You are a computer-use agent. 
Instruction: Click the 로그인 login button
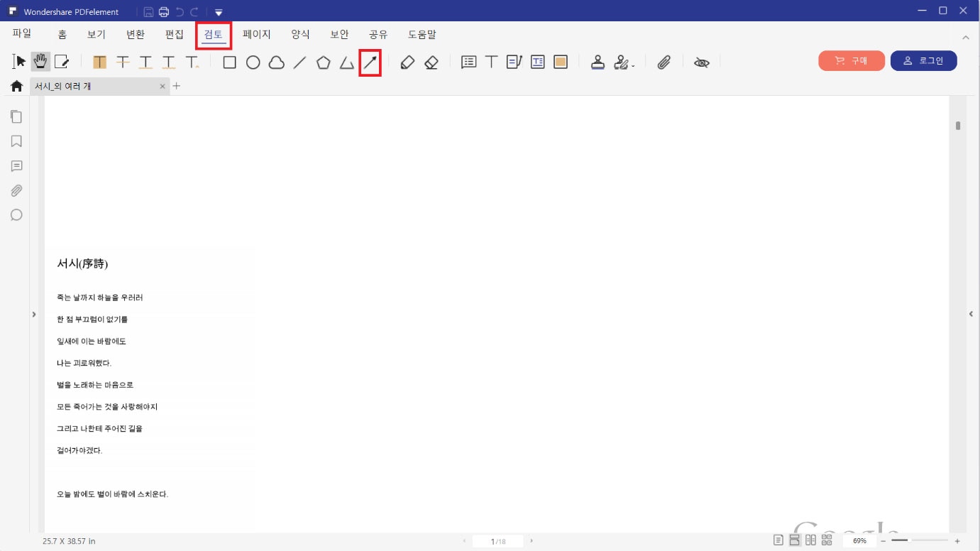(924, 61)
